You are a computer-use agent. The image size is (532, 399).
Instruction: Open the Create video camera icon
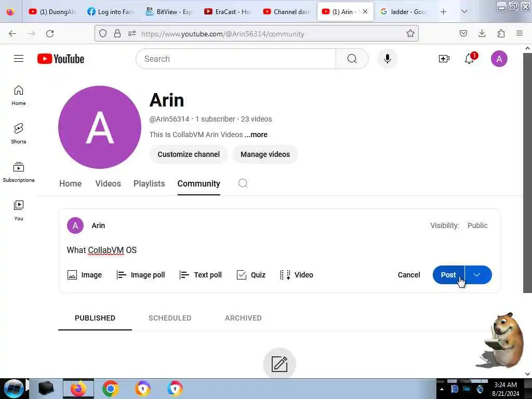[x=444, y=59]
